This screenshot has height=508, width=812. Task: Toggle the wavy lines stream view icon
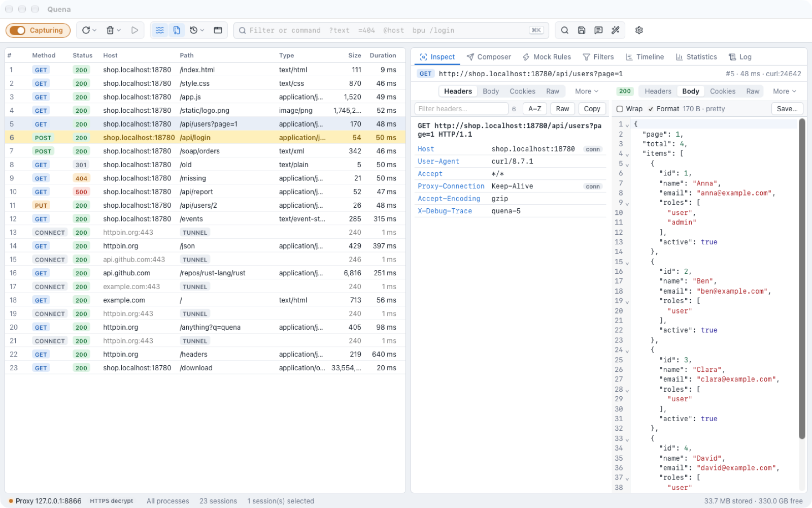click(x=160, y=30)
